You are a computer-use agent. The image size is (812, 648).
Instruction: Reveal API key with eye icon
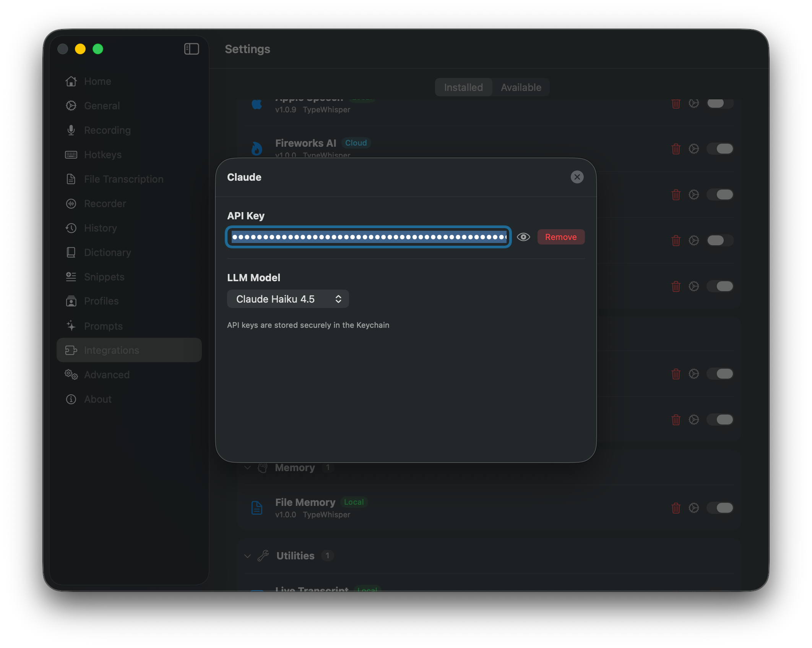click(x=523, y=237)
